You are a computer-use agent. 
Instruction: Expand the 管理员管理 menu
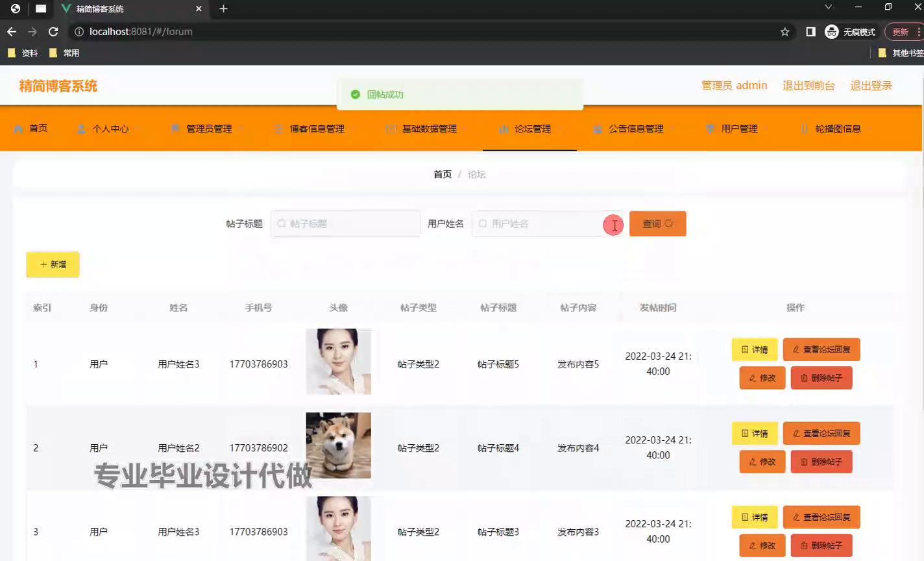(x=208, y=129)
